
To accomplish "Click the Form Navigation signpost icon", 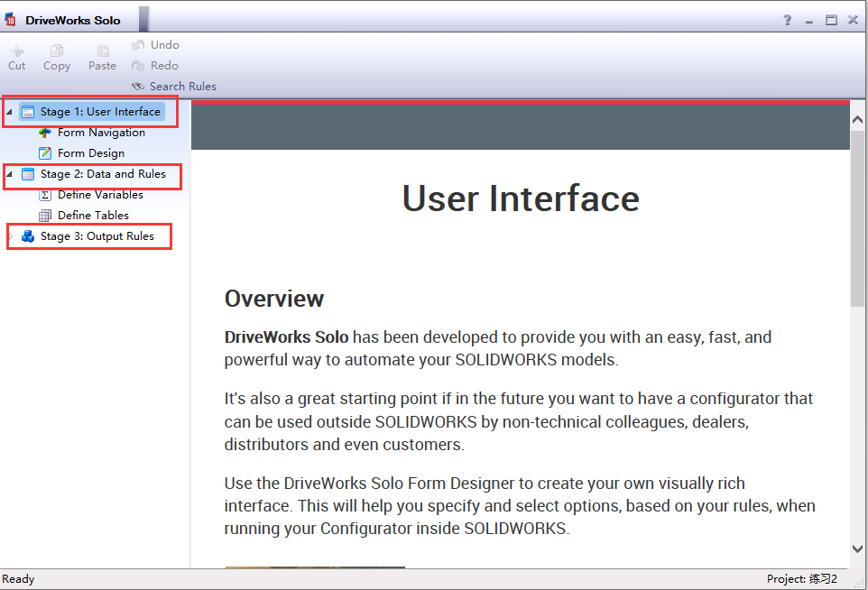I will (x=45, y=133).
